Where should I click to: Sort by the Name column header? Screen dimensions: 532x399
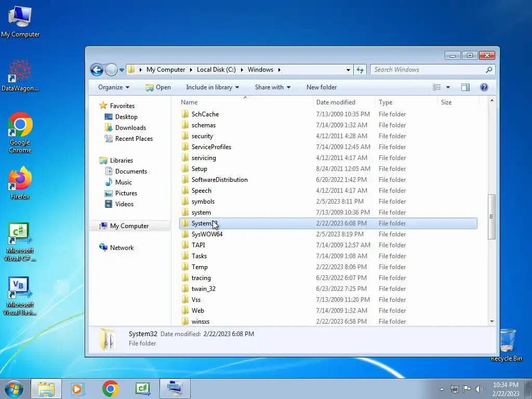coord(245,102)
